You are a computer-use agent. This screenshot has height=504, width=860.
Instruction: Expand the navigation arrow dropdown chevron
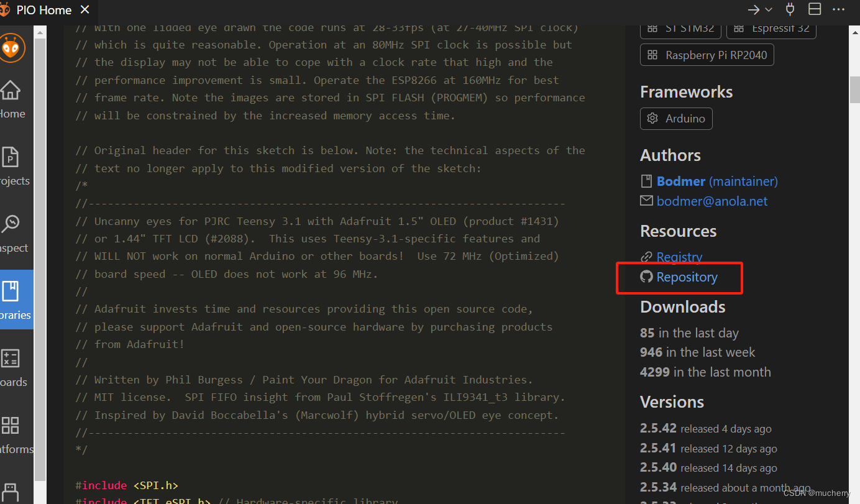tap(769, 9)
